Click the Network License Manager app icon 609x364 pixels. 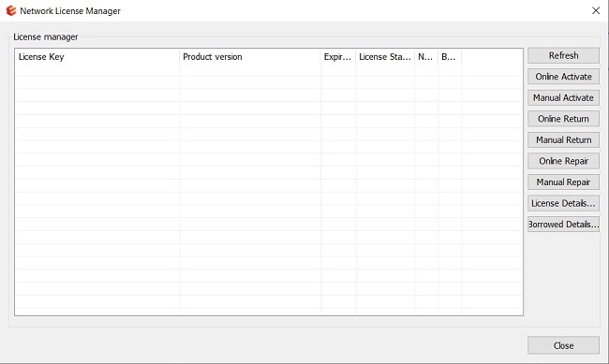tap(11, 11)
